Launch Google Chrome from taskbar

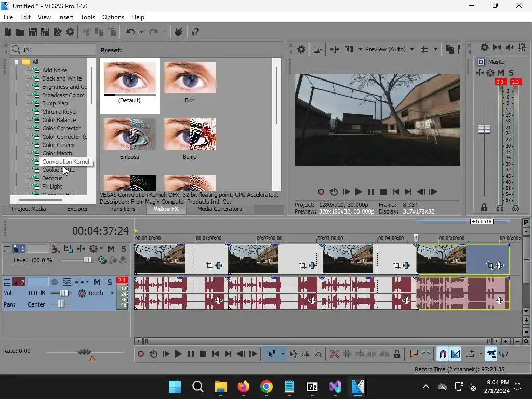click(267, 387)
